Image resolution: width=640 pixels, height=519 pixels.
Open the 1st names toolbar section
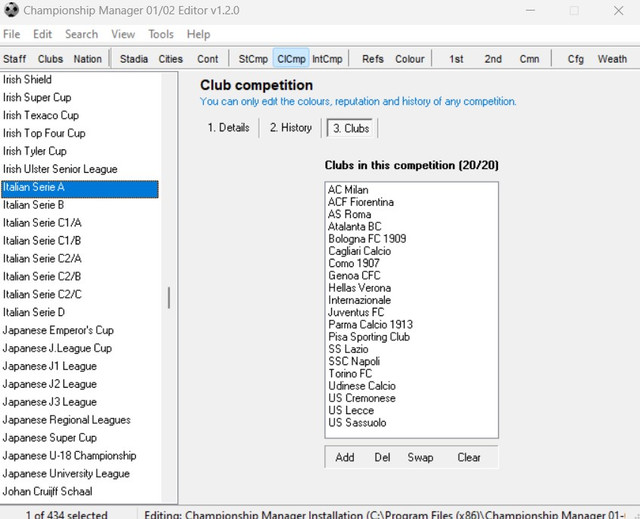tap(456, 59)
